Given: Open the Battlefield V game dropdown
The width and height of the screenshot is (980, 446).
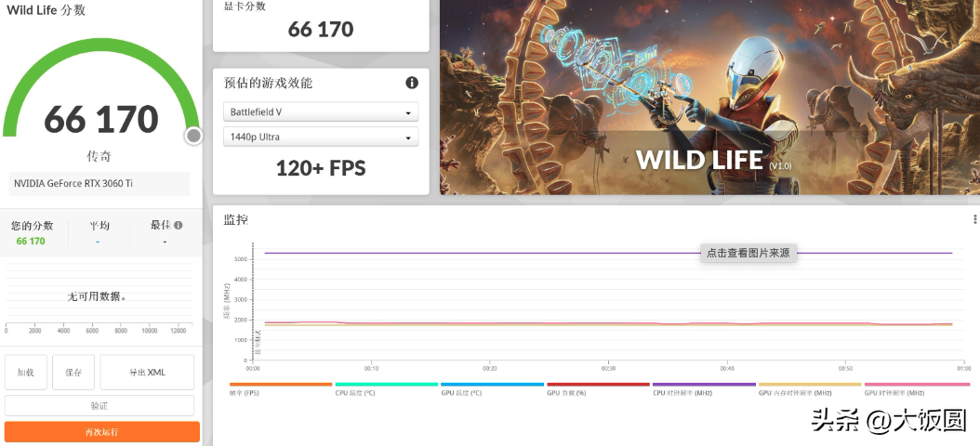Looking at the screenshot, I should point(321,112).
